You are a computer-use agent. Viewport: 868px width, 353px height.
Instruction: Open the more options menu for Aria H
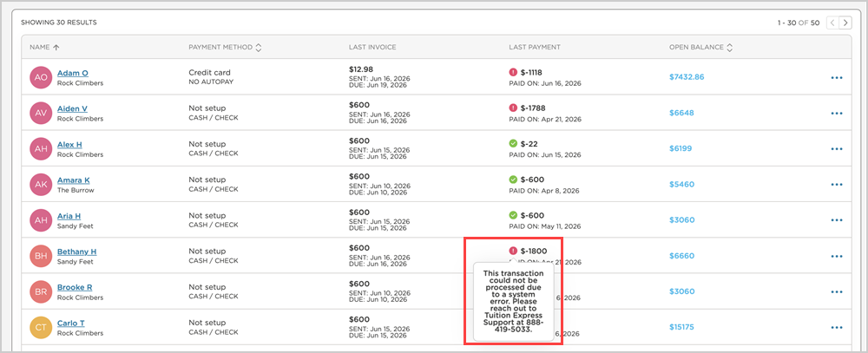pos(837,220)
